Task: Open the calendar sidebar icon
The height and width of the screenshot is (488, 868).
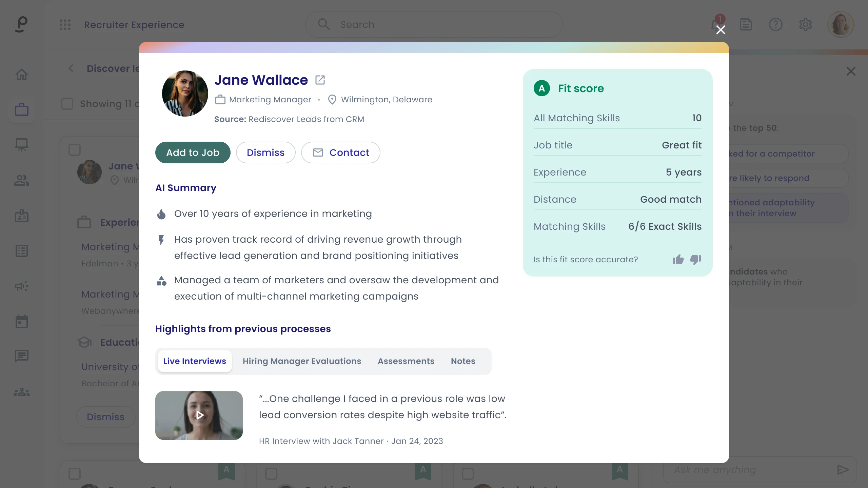Action: [22, 321]
